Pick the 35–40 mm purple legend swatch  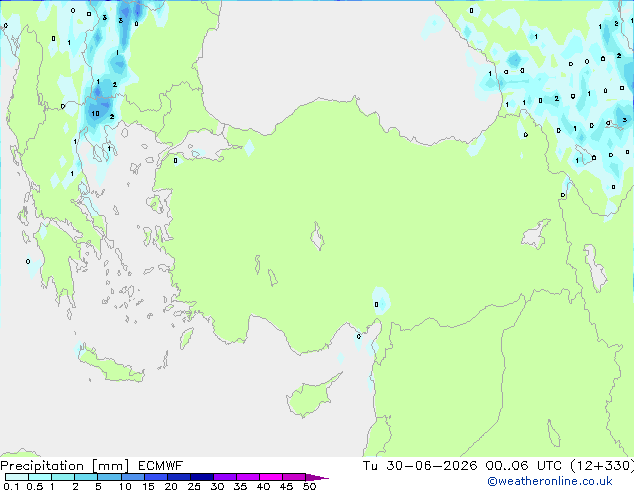247,477
